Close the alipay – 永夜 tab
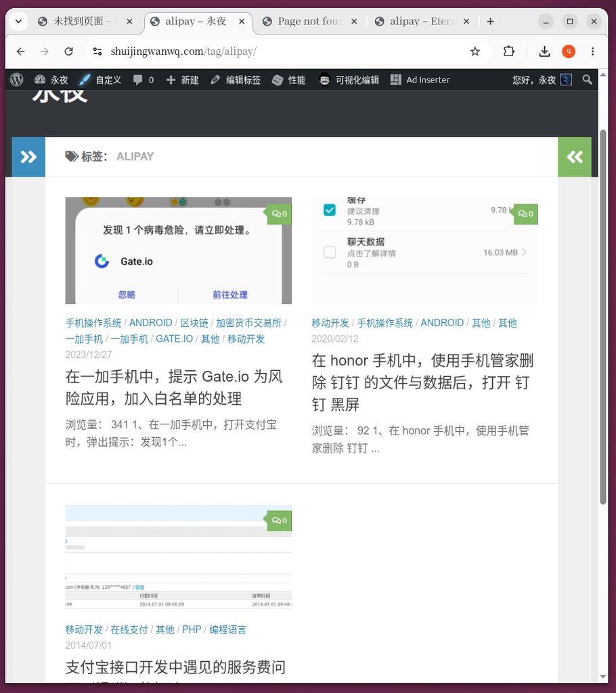 click(242, 21)
